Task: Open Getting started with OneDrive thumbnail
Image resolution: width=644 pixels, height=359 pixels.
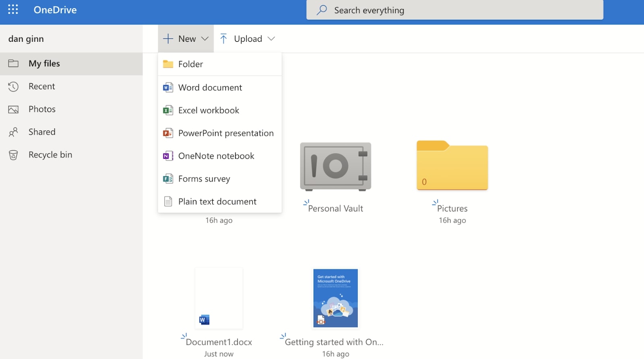Action: point(336,298)
